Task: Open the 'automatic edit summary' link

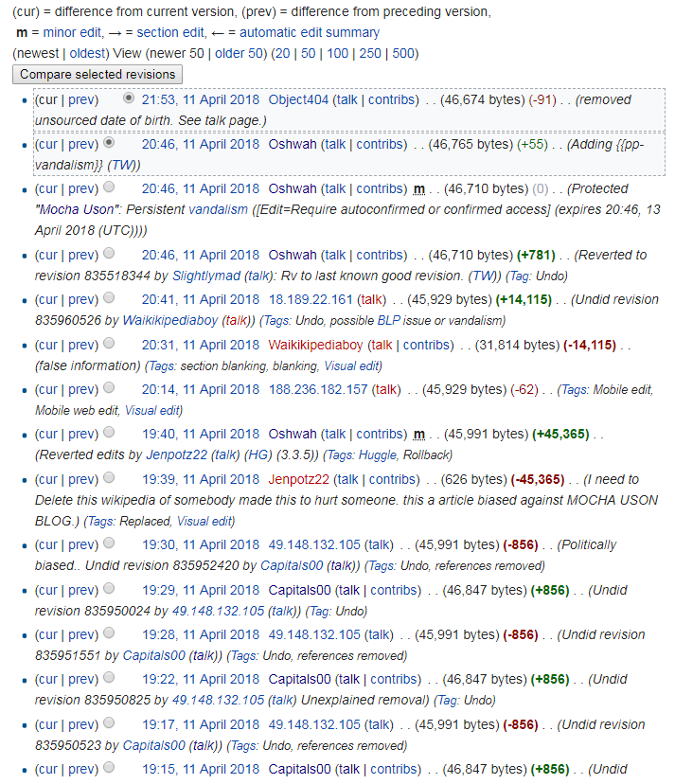Action: [310, 32]
